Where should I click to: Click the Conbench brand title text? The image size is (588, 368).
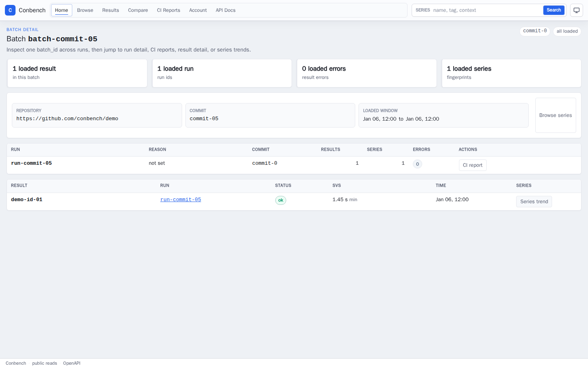32,10
